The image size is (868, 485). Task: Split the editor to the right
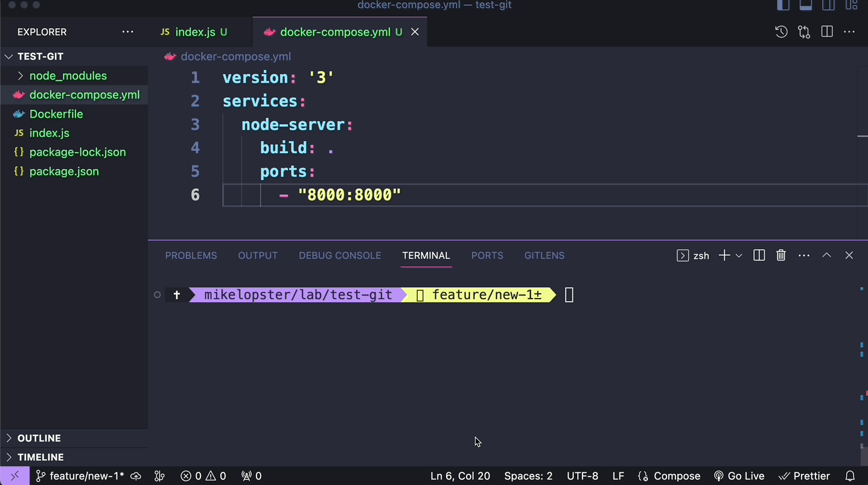(x=827, y=32)
